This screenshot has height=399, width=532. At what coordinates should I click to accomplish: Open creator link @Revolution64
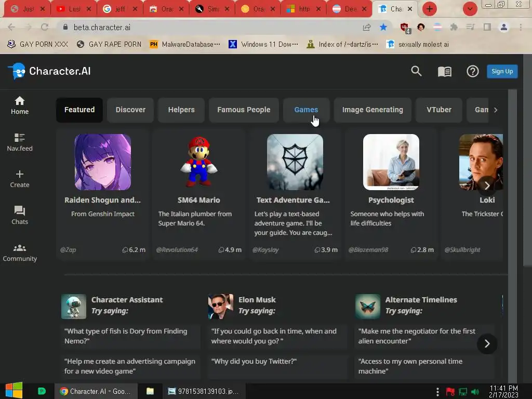[x=177, y=250]
